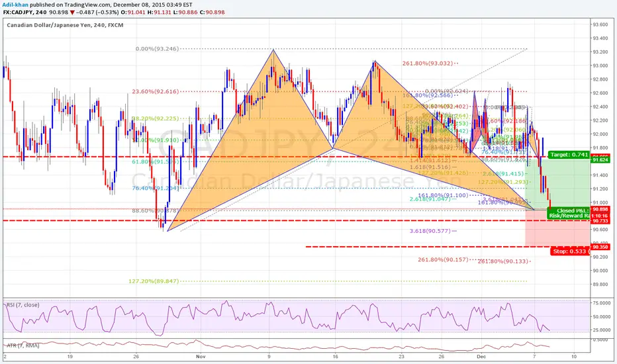Click the red 90.350 price tag

600,247
